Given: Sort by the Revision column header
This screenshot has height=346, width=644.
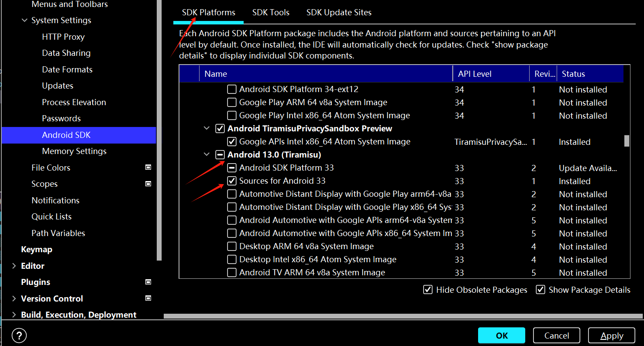Looking at the screenshot, I should pos(544,74).
